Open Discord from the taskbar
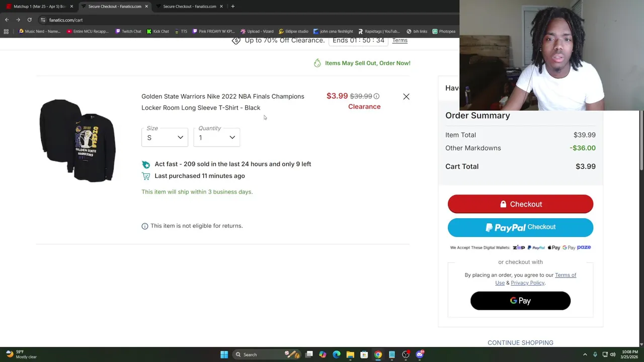Screen dimensions: 644x362 pyautogui.click(x=420, y=354)
